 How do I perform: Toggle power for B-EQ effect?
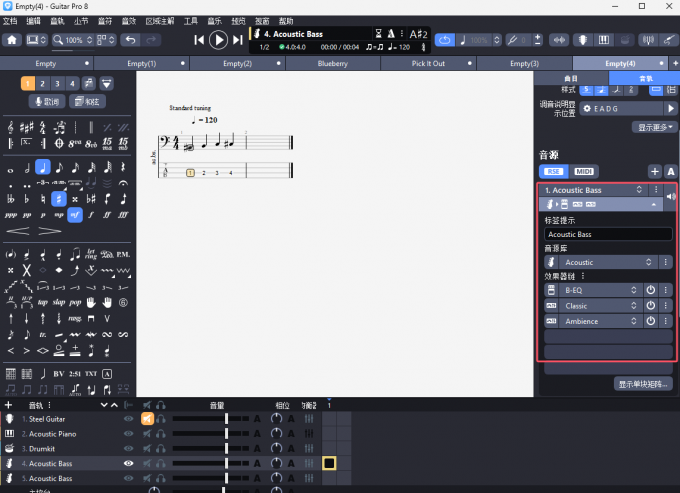(650, 290)
